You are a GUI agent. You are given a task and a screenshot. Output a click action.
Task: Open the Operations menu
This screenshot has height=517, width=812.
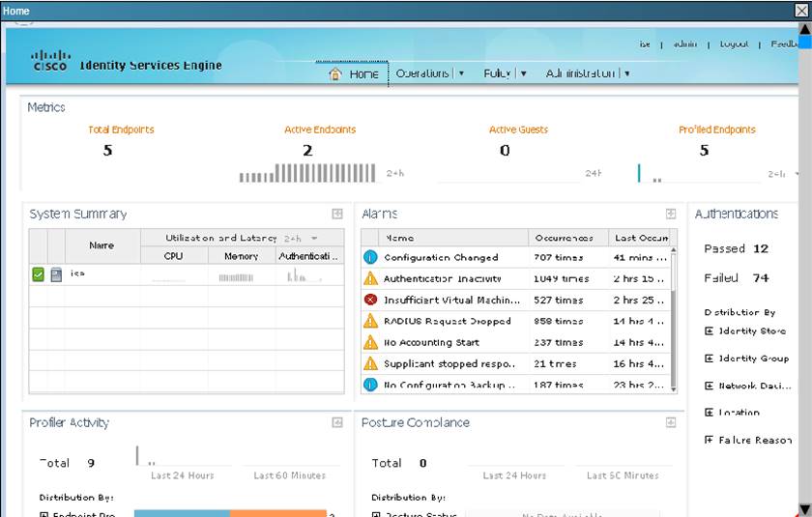click(x=429, y=73)
